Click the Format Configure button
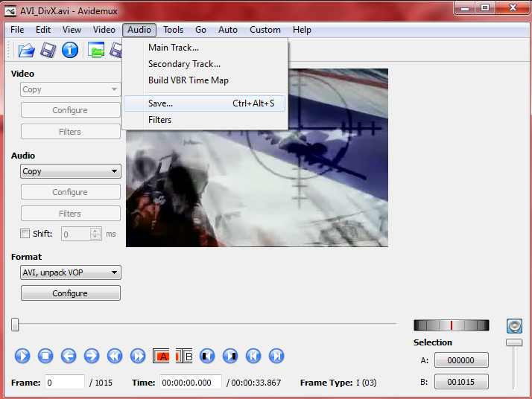The width and height of the screenshot is (532, 399). (71, 293)
